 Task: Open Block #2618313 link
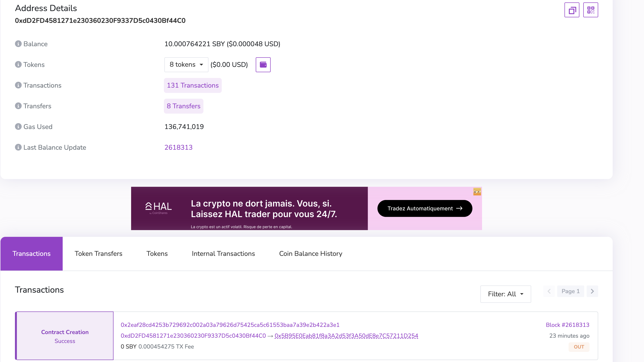point(567,325)
